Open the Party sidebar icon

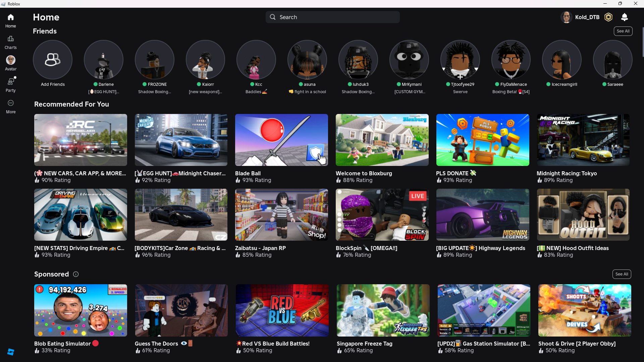point(11,82)
